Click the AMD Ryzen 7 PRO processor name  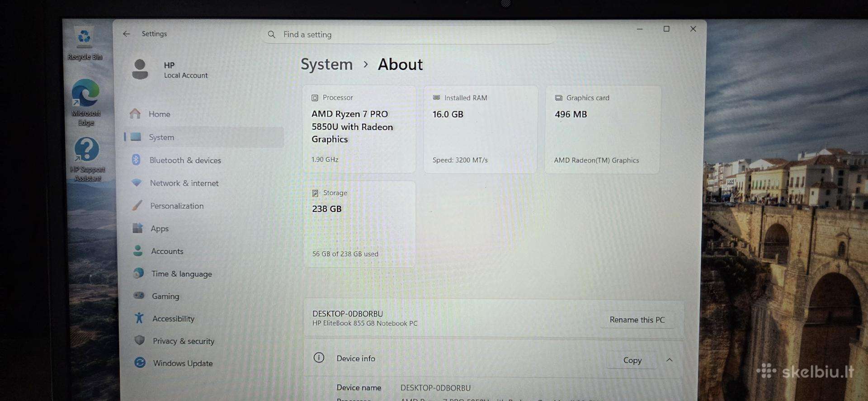[x=352, y=127]
